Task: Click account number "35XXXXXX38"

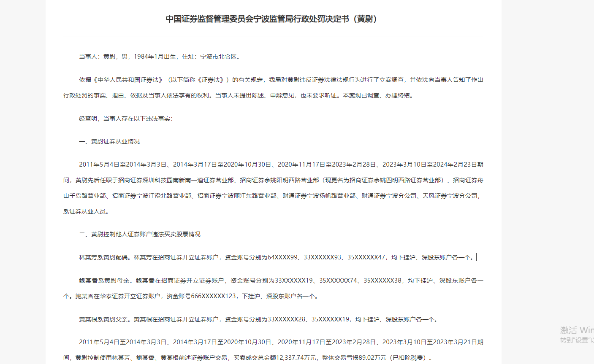Action: (x=383, y=280)
